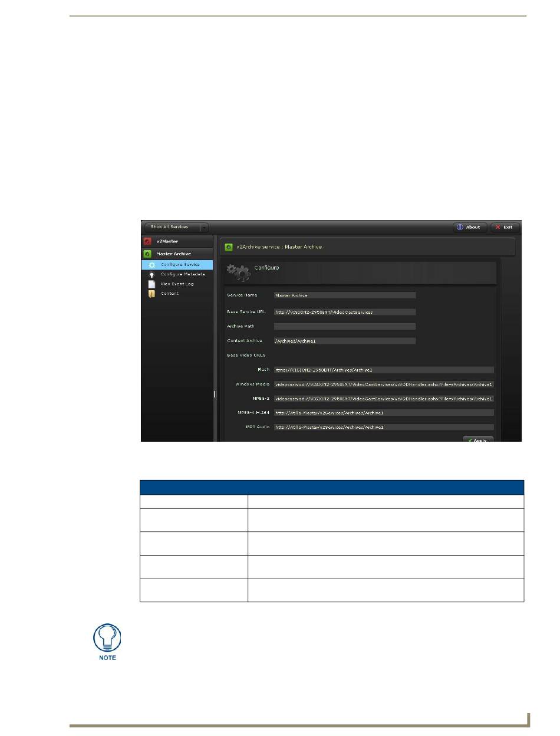Click the Service Name field
The width and height of the screenshot is (560, 736).
[345, 295]
